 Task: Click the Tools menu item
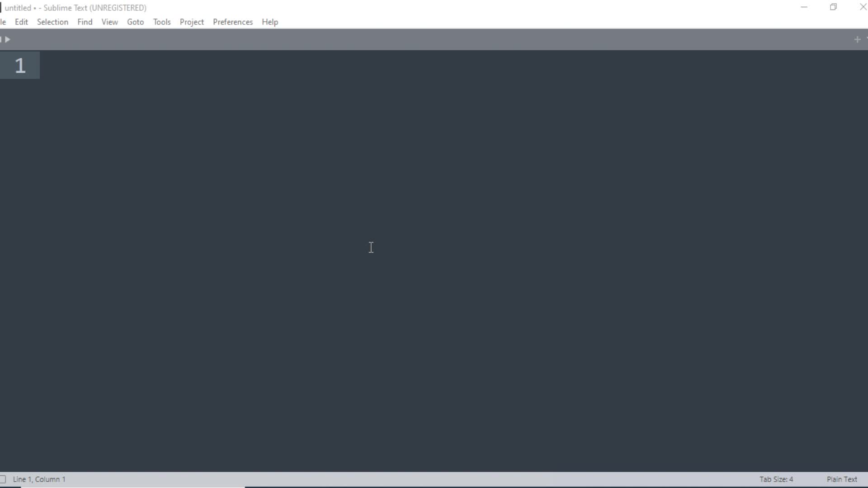[x=161, y=21]
